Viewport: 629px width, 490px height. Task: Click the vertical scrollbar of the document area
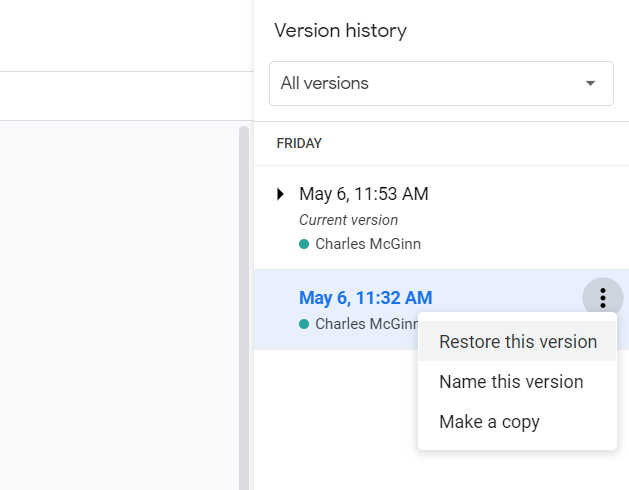pyautogui.click(x=243, y=308)
